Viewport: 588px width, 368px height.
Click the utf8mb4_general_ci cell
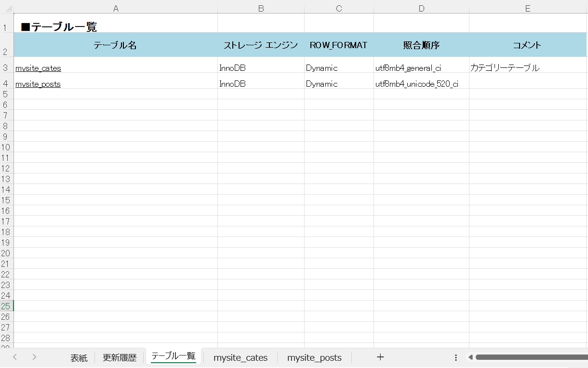tap(408, 68)
